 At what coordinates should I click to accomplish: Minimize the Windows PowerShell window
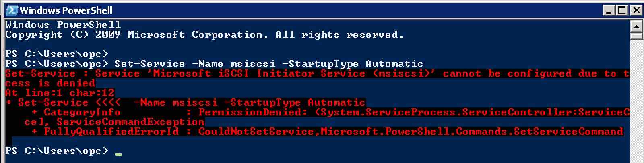[x=610, y=10]
